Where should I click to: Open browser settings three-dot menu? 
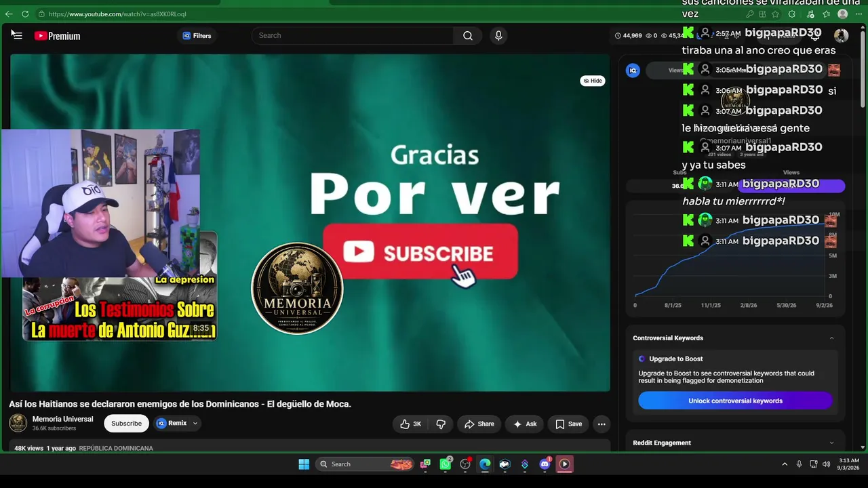[x=859, y=14]
